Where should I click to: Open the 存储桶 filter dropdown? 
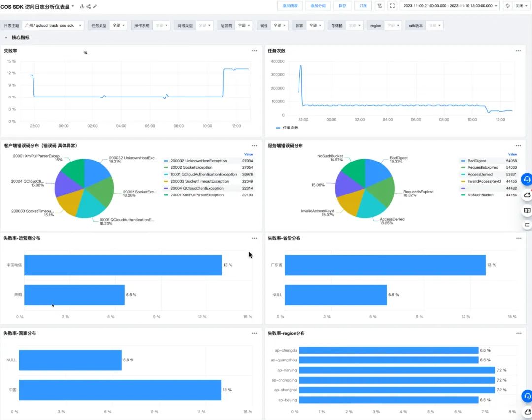(355, 25)
